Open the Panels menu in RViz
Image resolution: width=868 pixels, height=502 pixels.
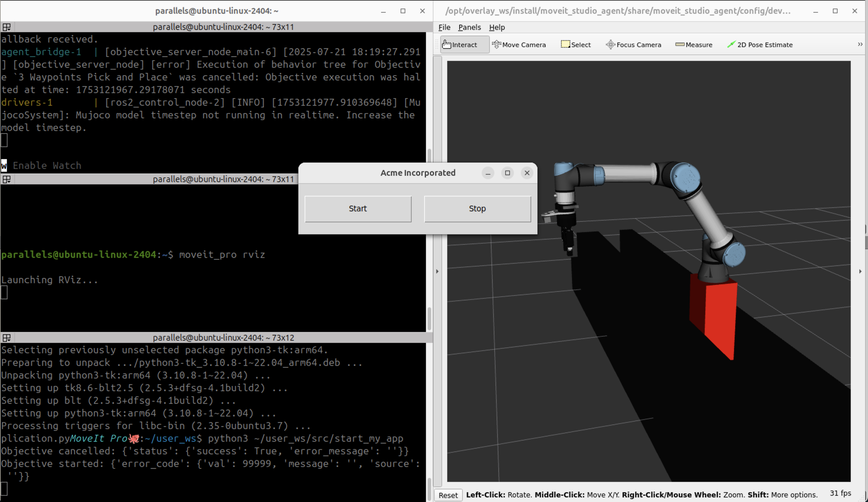point(469,27)
